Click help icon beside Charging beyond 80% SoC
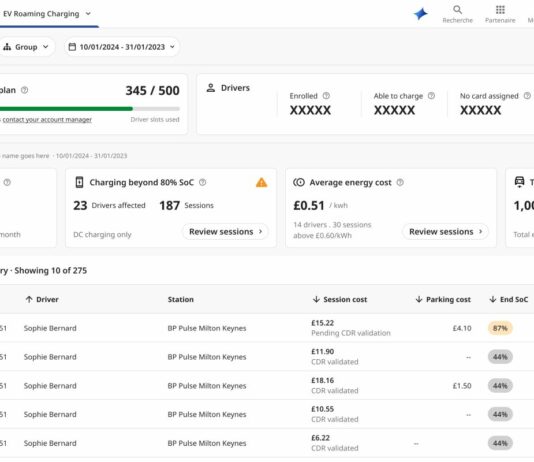The height and width of the screenshot is (462, 534). coord(202,182)
